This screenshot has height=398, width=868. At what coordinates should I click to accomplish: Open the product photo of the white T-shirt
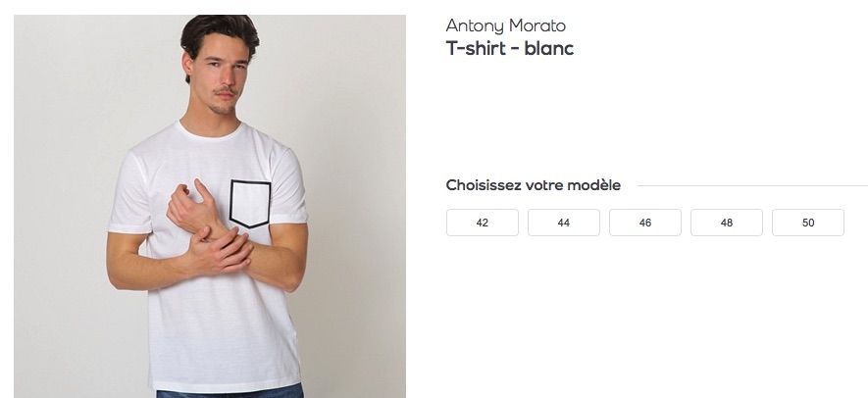pyautogui.click(x=210, y=206)
